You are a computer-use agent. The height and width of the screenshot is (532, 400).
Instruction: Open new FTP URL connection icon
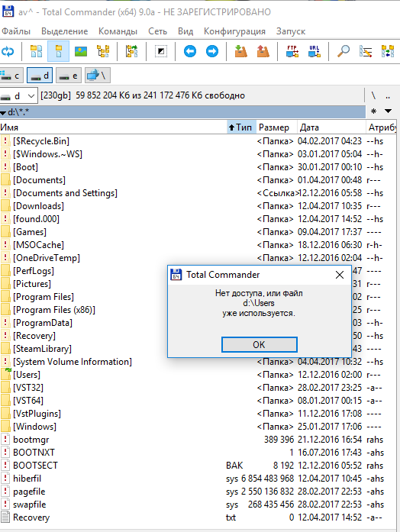315,52
